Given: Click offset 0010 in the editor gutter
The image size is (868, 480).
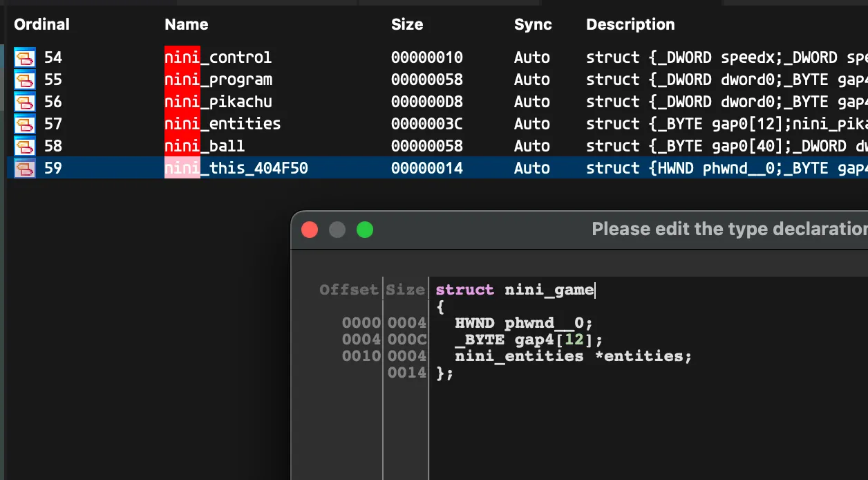Looking at the screenshot, I should click(361, 356).
